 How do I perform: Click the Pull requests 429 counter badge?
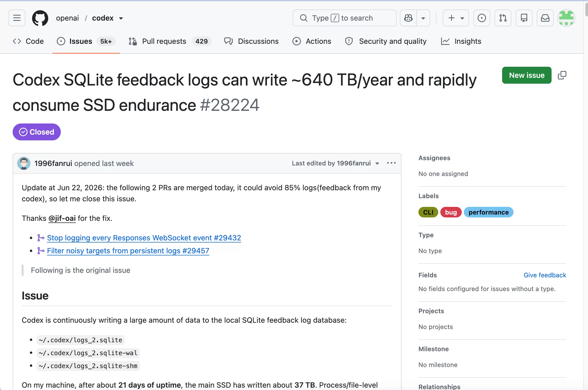pyautogui.click(x=202, y=41)
